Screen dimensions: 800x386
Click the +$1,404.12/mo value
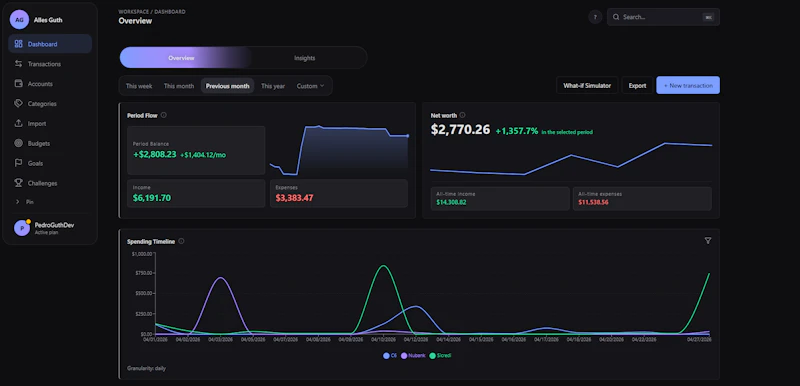pyautogui.click(x=203, y=155)
